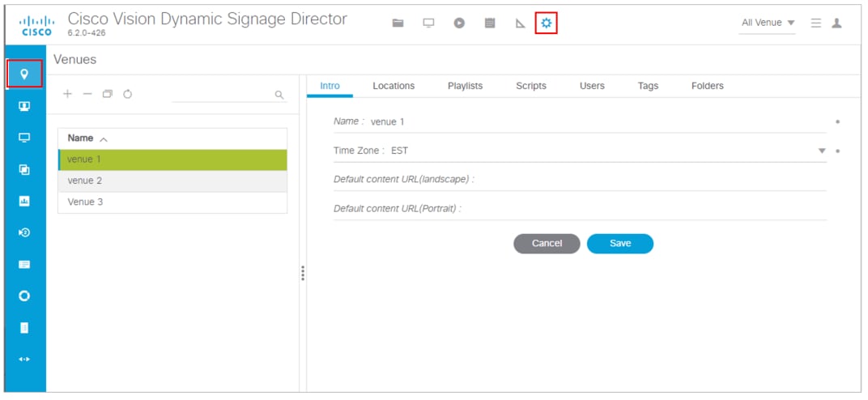Click the plain monitor icon in the sidebar

click(x=23, y=138)
